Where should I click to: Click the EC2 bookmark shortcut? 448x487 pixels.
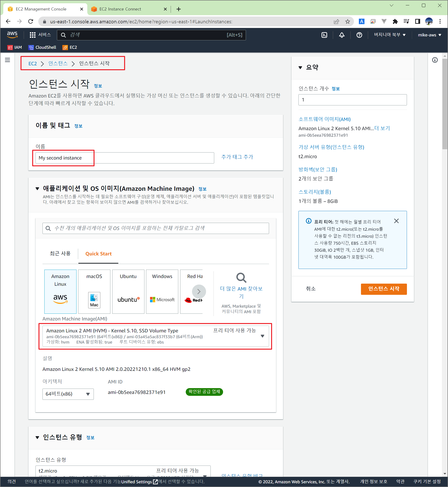[70, 48]
